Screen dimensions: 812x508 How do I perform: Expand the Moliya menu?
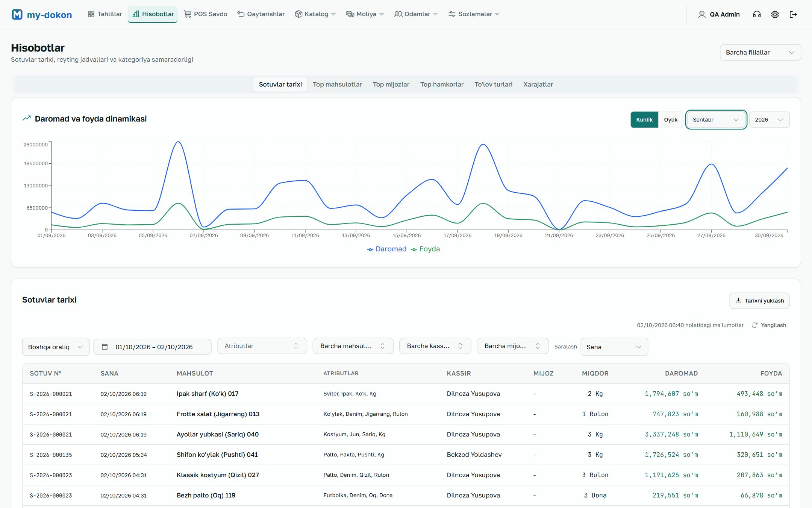(365, 14)
